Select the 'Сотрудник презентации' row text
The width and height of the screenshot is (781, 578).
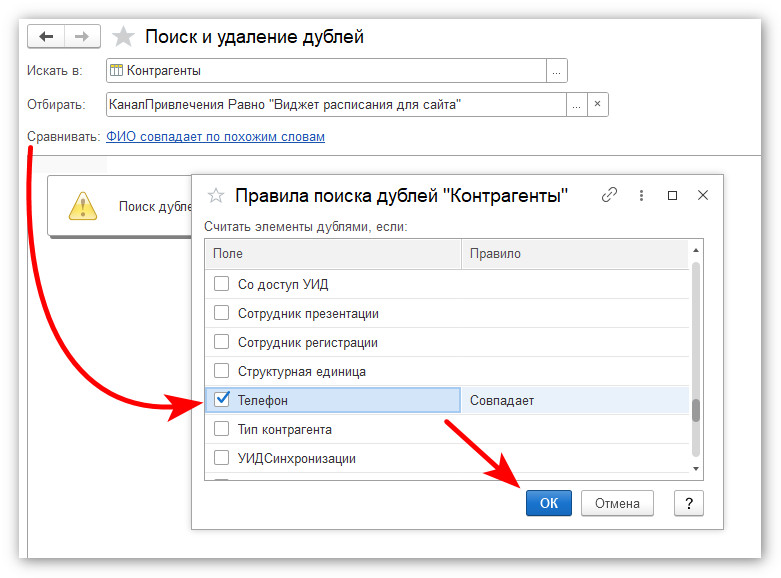point(308,313)
